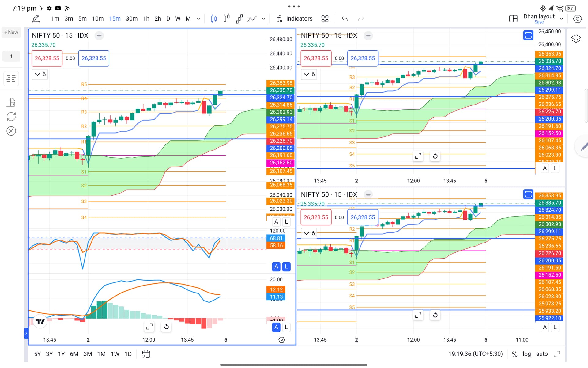The width and height of the screenshot is (588, 368).
Task: Open the layout grid selector
Action: [513, 19]
